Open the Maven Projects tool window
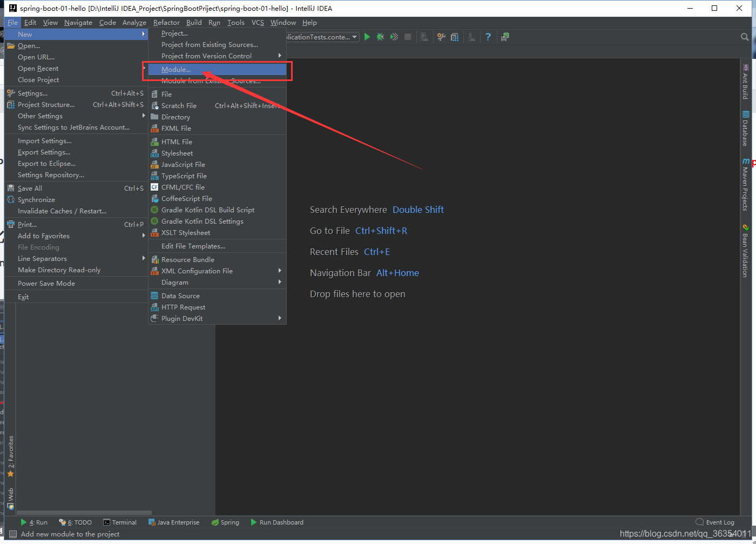The image size is (756, 544). [x=745, y=184]
